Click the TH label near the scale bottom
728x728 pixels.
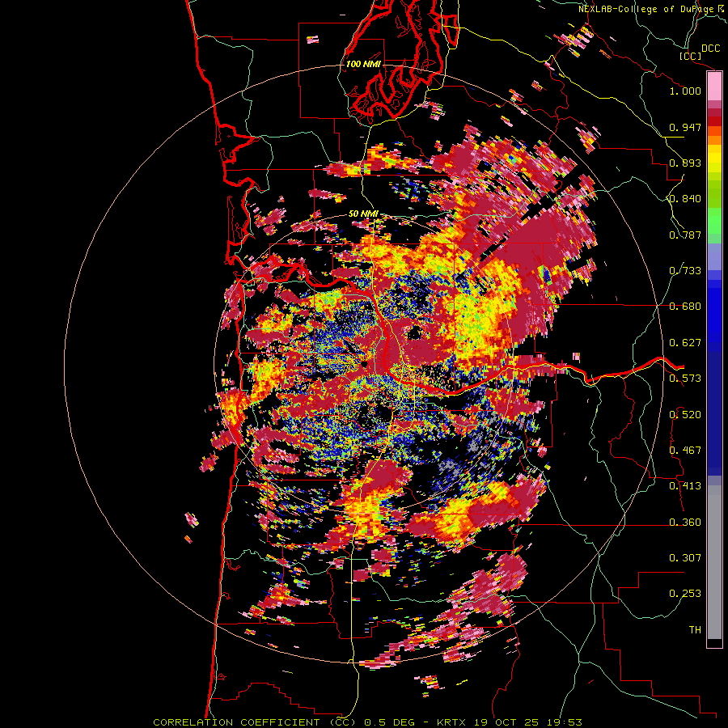695,629
